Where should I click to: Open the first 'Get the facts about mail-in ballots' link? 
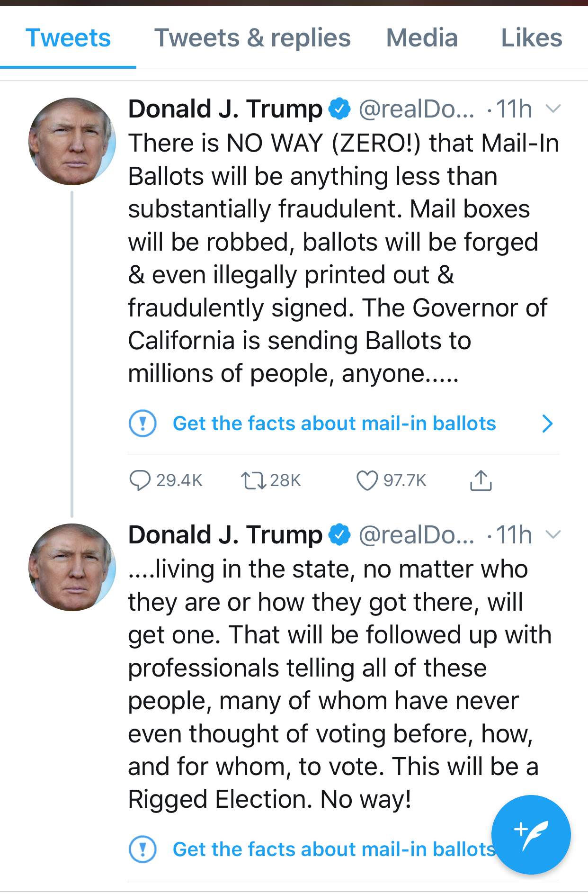pos(334,423)
